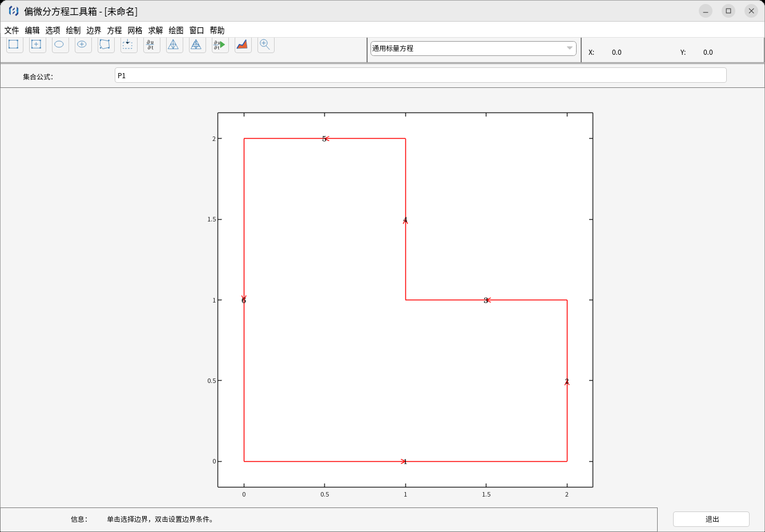This screenshot has width=765, height=532.
Task: Click the X coordinate value 0.0
Action: tap(617, 53)
